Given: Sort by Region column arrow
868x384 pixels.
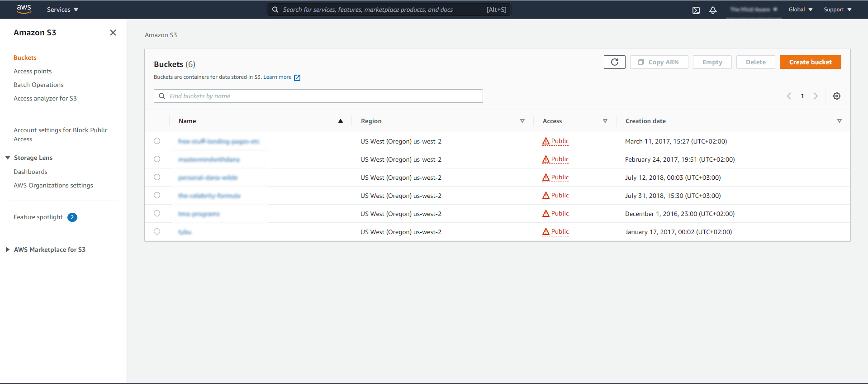Looking at the screenshot, I should click(522, 121).
